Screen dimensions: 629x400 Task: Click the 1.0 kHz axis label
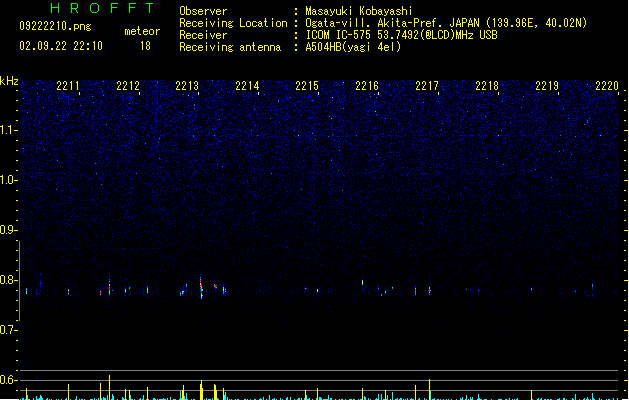(x=8, y=180)
